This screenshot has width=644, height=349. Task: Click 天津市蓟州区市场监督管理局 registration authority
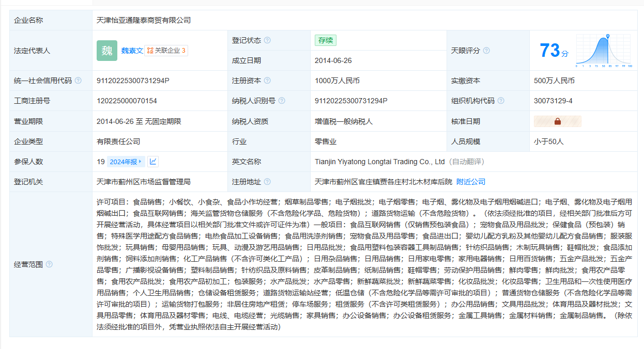pyautogui.click(x=144, y=182)
